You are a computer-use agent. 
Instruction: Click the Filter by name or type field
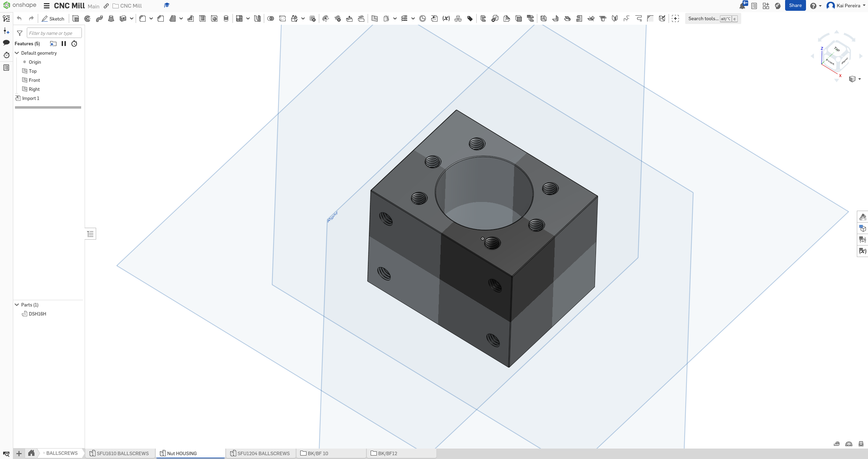pos(54,33)
